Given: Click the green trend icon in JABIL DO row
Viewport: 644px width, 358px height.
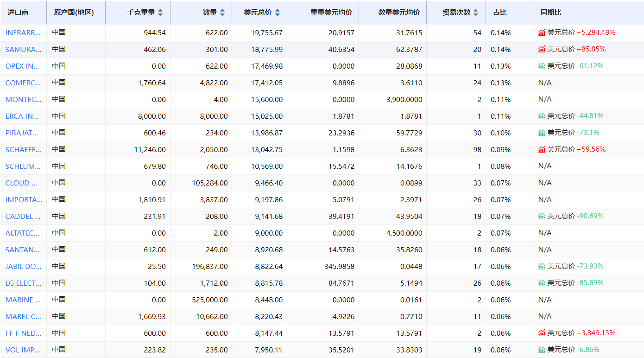Looking at the screenshot, I should coord(542,266).
